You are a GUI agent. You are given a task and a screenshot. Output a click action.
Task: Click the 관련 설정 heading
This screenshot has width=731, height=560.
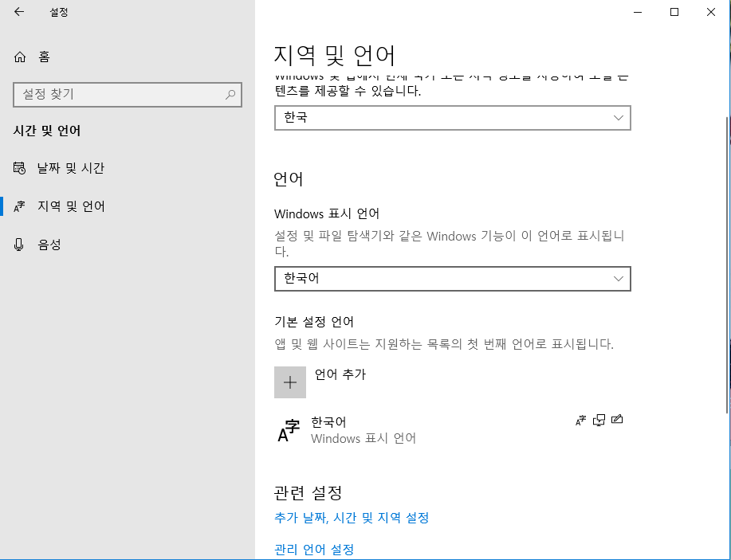click(x=309, y=492)
